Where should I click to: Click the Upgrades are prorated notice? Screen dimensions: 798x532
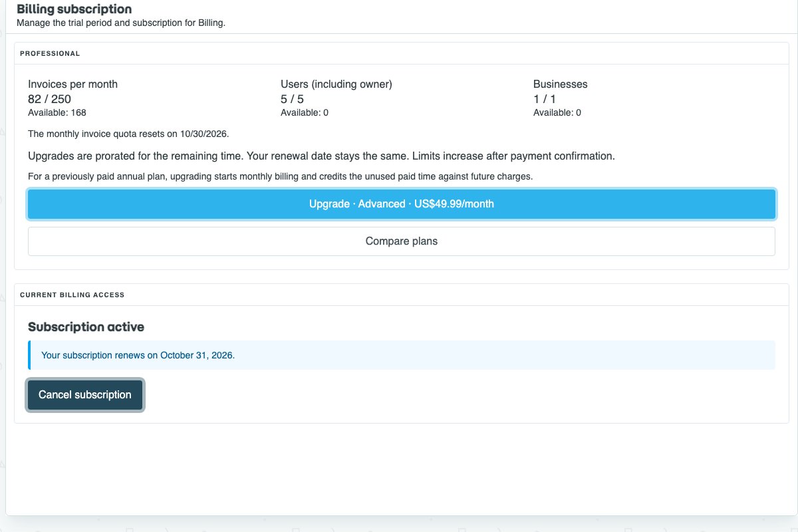321,156
